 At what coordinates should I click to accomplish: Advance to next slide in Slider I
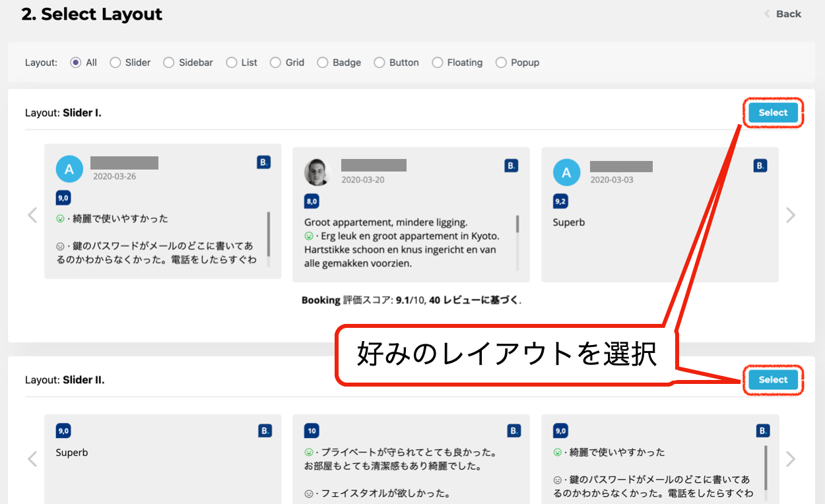click(791, 215)
